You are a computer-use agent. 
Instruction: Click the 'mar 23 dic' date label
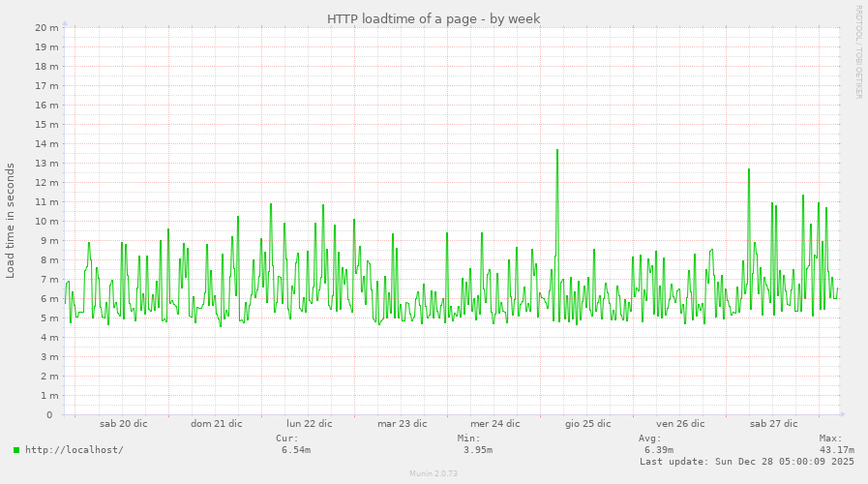click(403, 424)
